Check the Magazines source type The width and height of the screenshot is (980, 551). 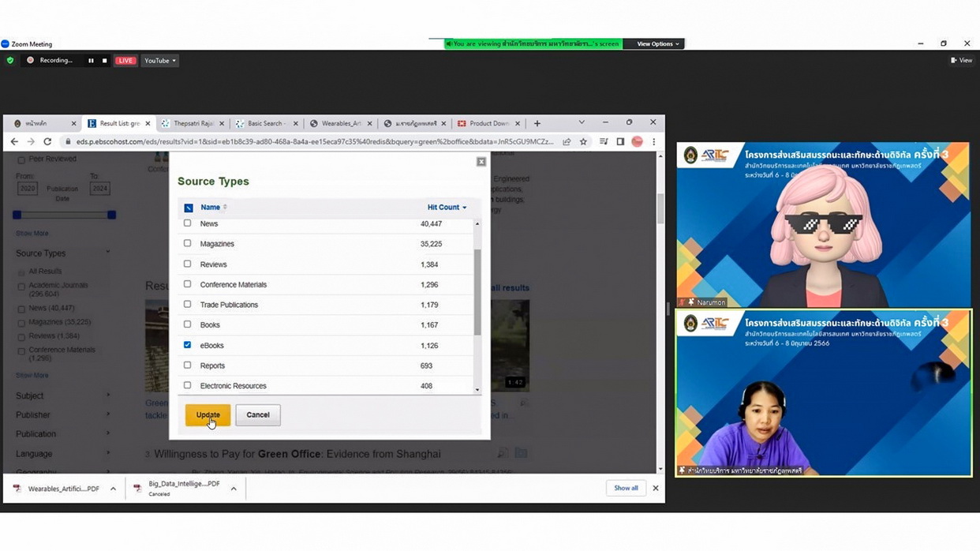tap(187, 243)
